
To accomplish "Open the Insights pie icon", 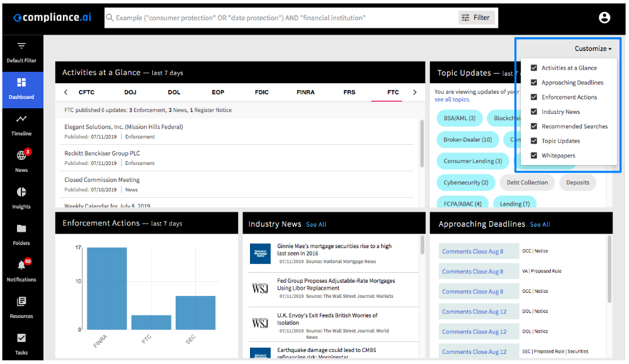I will tap(21, 192).
